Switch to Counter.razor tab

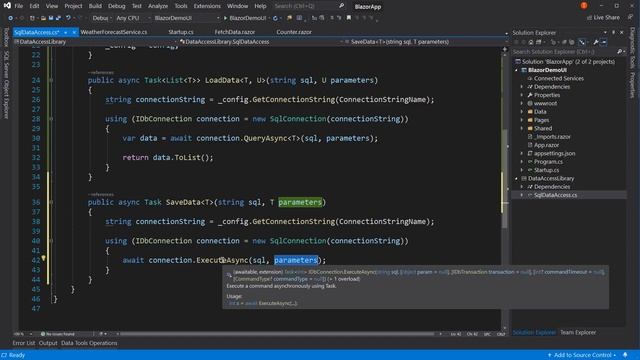[x=294, y=32]
